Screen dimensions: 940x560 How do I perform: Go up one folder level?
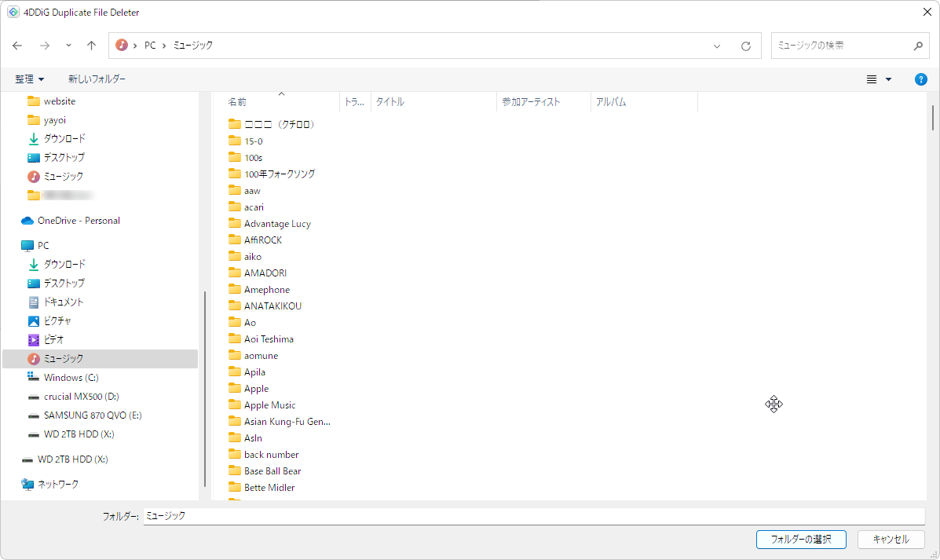tap(91, 46)
